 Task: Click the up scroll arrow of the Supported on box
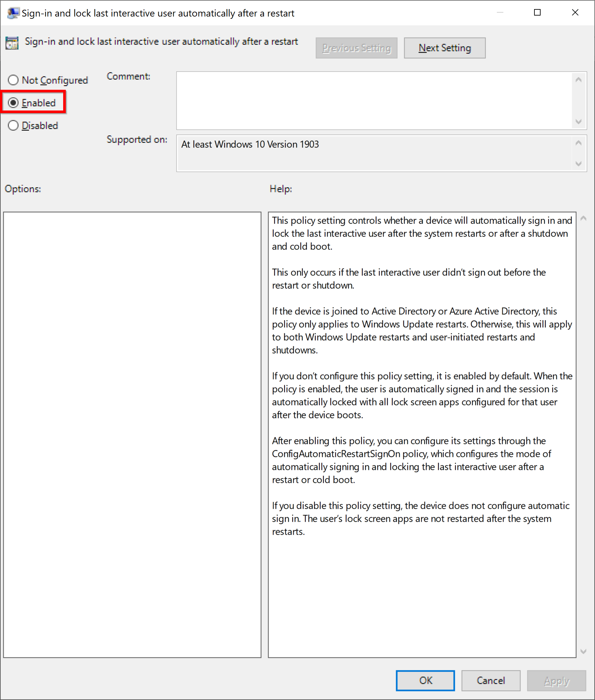click(x=579, y=144)
